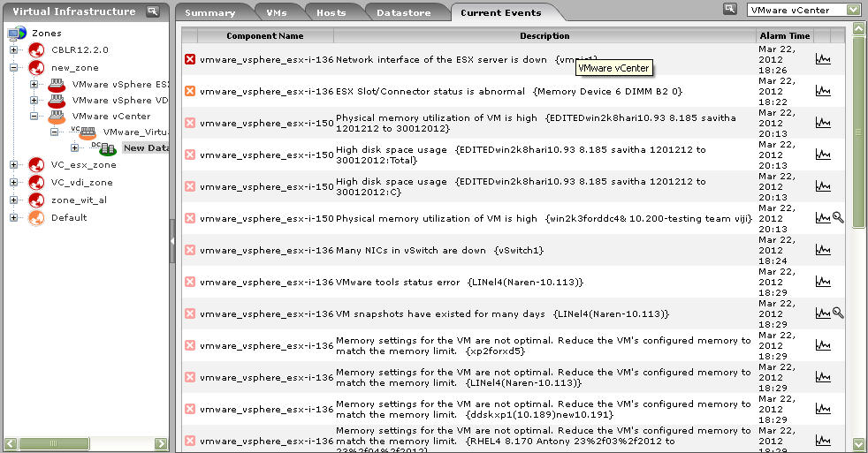The height and width of the screenshot is (453, 868).
Task: Open the graph for VMware tools status error
Action: click(x=823, y=282)
